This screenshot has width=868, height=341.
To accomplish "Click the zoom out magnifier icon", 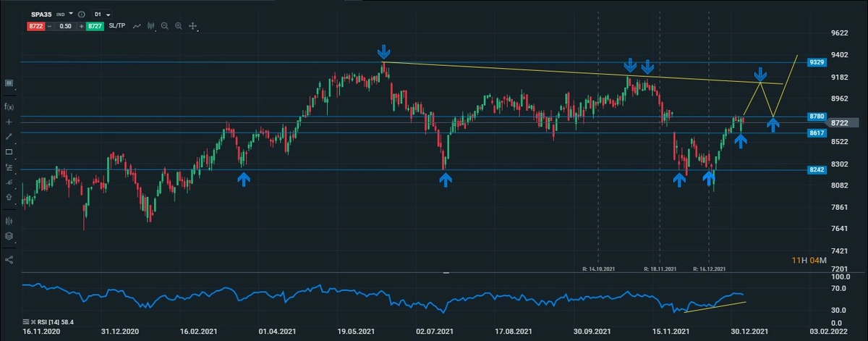I will [165, 26].
